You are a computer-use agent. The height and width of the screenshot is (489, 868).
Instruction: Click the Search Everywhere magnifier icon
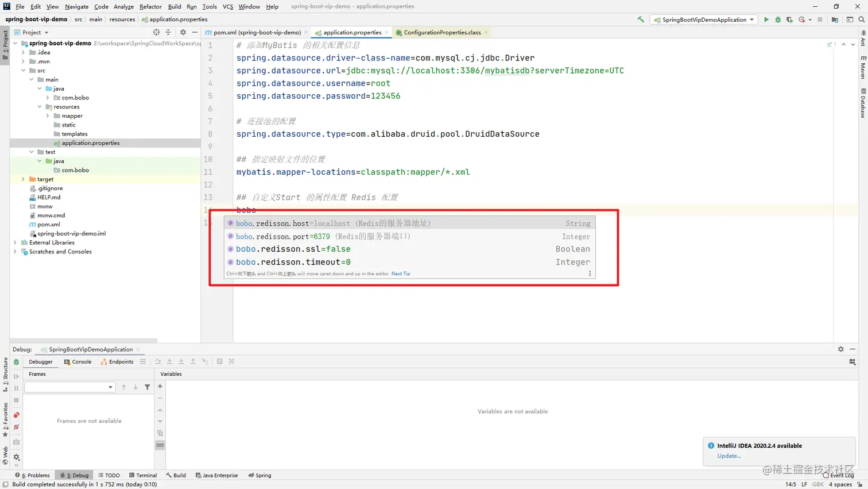(861, 20)
